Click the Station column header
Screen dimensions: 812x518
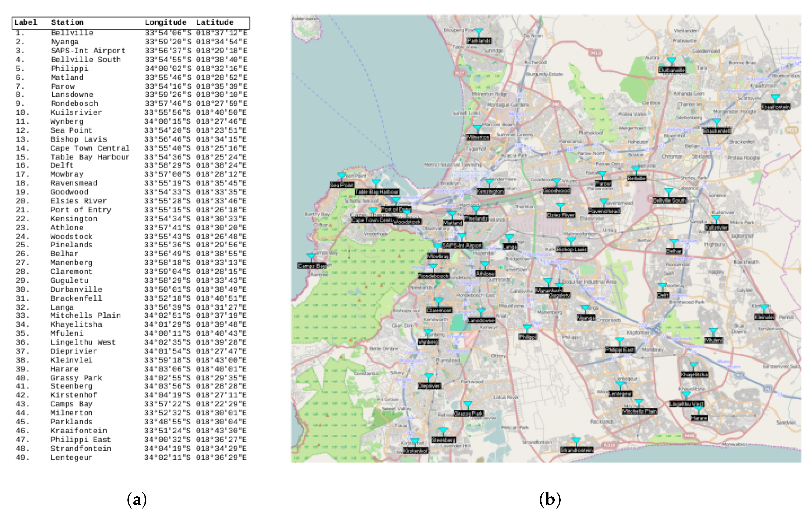(67, 22)
